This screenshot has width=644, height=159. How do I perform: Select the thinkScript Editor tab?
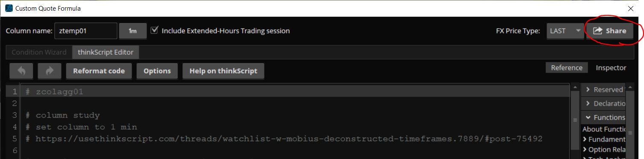coord(106,52)
